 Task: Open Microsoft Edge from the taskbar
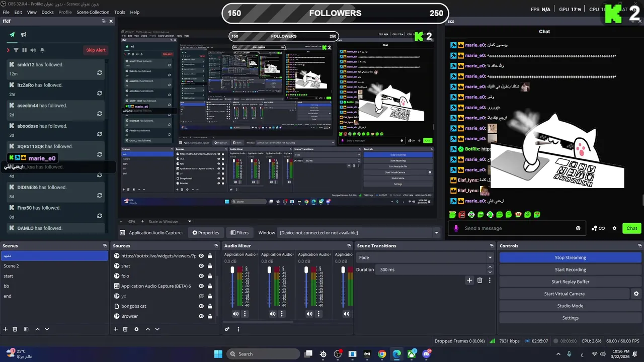(397, 354)
